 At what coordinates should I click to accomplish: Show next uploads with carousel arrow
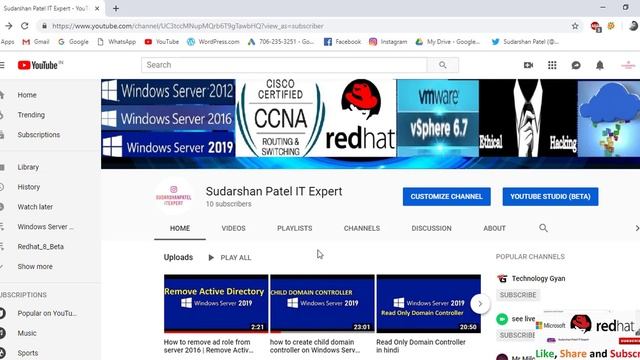(x=480, y=304)
